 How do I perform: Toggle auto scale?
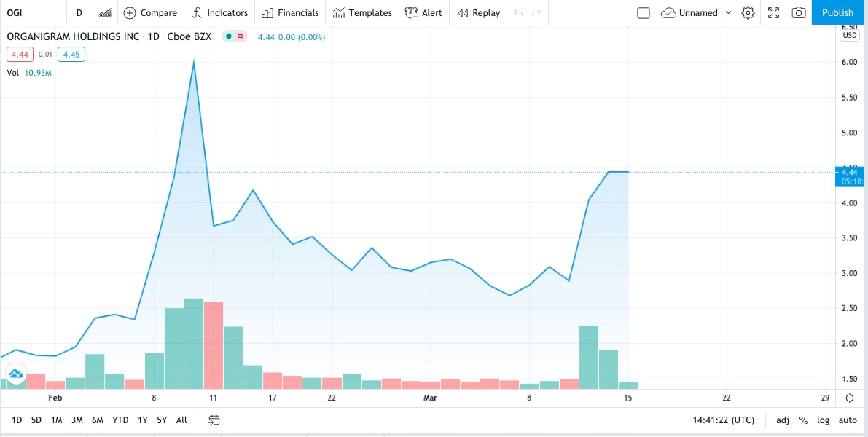[848, 420]
